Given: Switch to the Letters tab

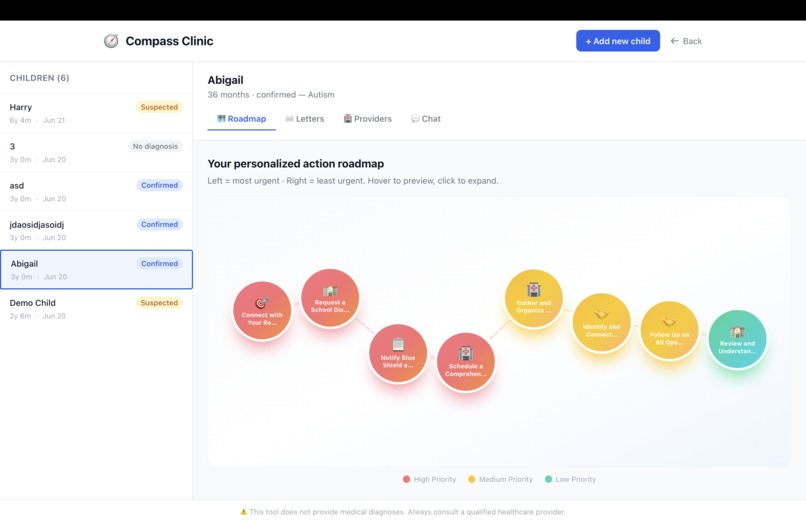Looking at the screenshot, I should click(304, 119).
